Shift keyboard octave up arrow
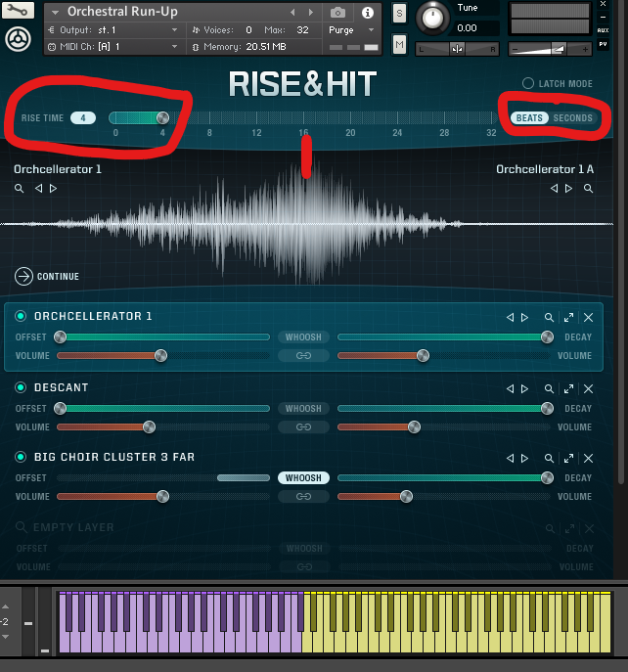The width and height of the screenshot is (628, 672). (6, 606)
